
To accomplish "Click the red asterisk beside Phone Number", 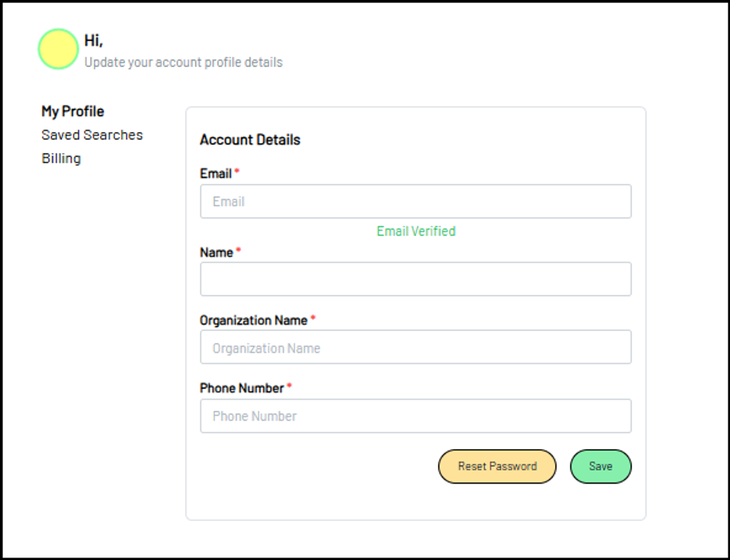I will 289,386.
